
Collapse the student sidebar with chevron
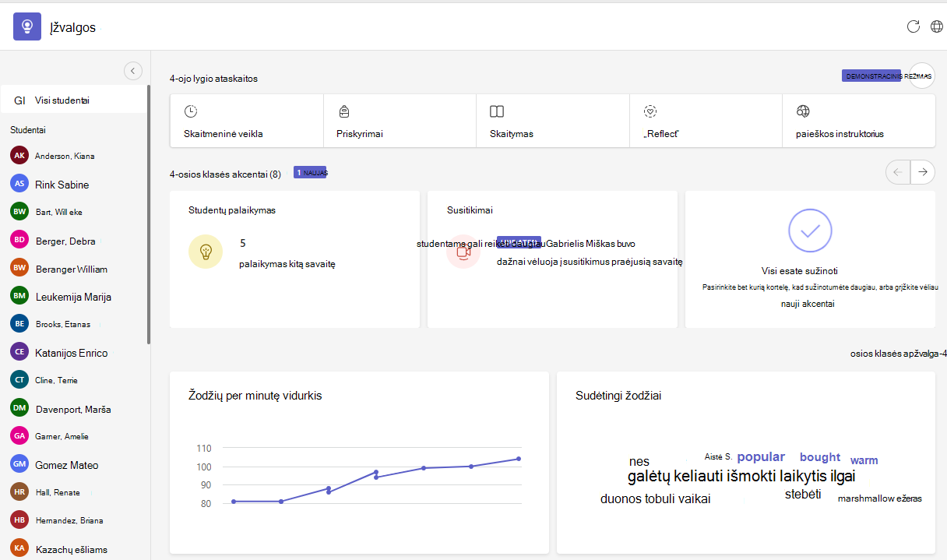click(x=132, y=71)
